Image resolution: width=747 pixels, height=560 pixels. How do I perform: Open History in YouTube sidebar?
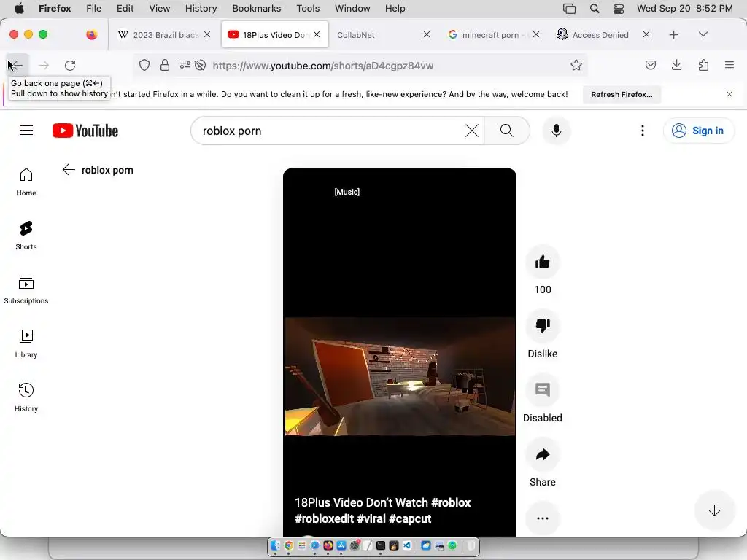click(26, 397)
